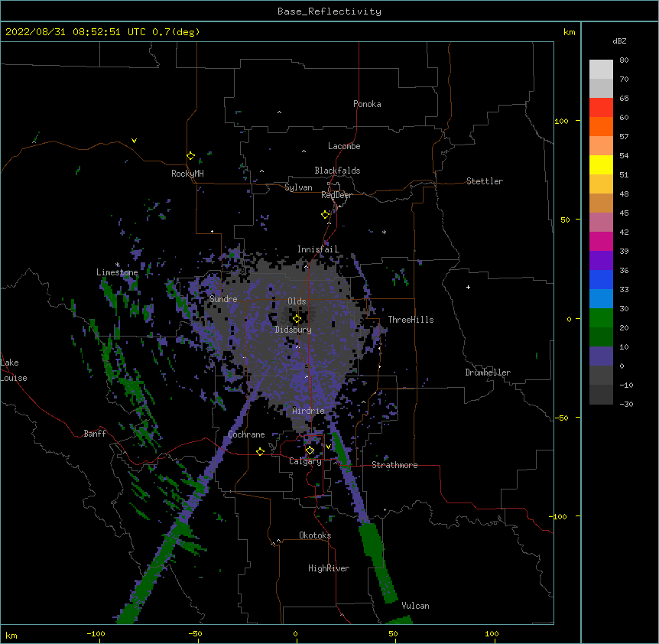Click the Lacombe city label
Screen dimensions: 659x644
pos(344,146)
